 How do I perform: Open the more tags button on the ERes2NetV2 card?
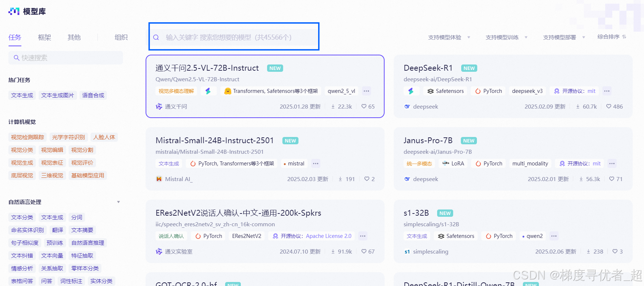363,236
